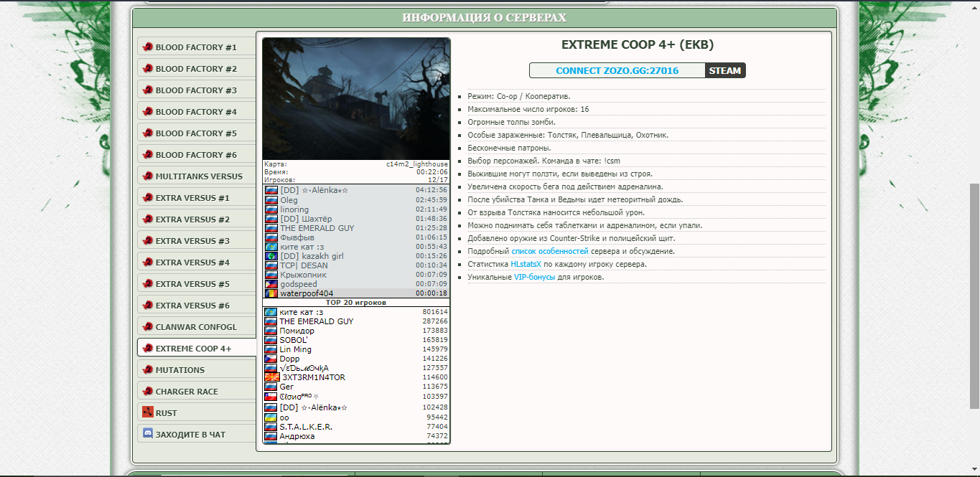Viewport: 980px width, 477px height.
Task: Click the c14m2_lighthouse map thumbnail
Action: point(356,99)
